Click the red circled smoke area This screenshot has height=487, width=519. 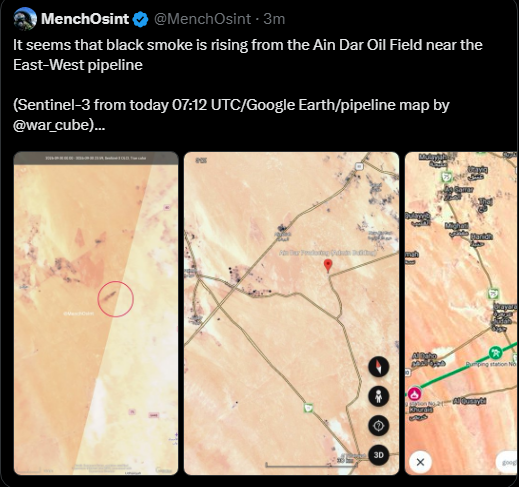116,299
